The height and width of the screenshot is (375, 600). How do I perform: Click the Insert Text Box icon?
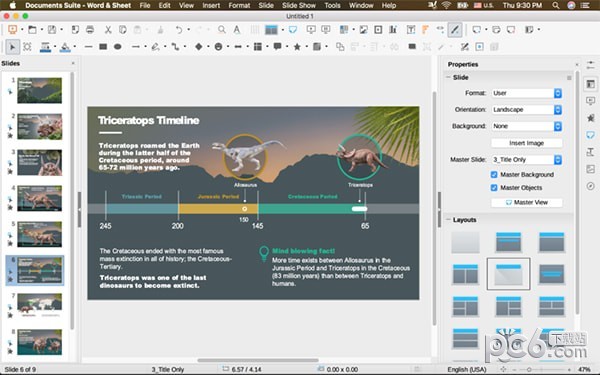tap(411, 29)
